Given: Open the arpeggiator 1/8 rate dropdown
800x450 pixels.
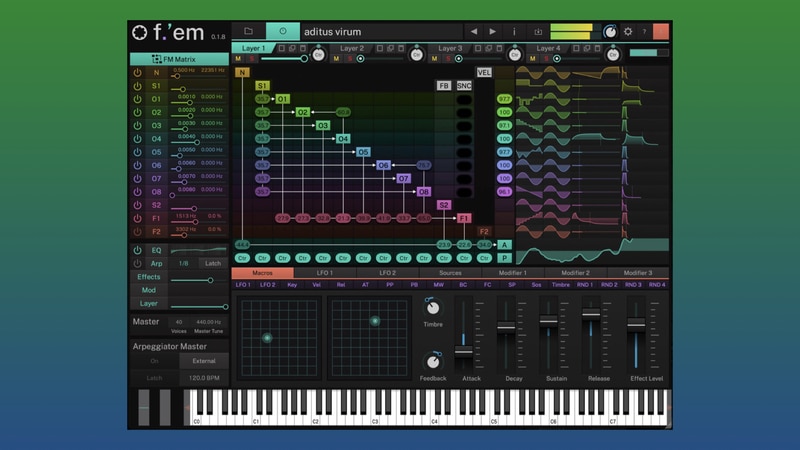Looking at the screenshot, I should (183, 263).
